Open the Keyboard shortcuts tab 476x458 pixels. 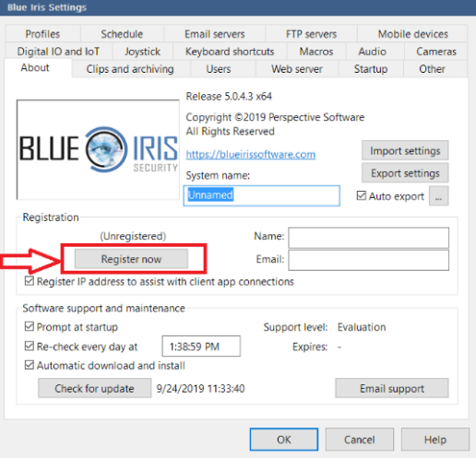230,52
